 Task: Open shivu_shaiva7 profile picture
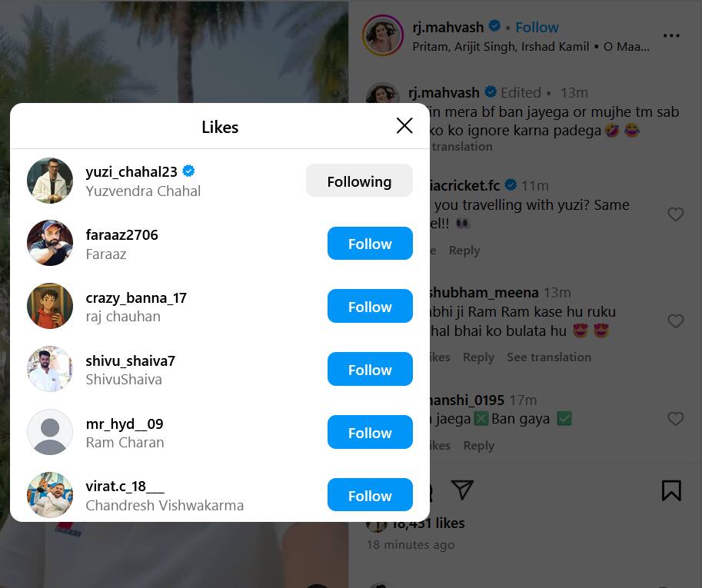coord(50,370)
